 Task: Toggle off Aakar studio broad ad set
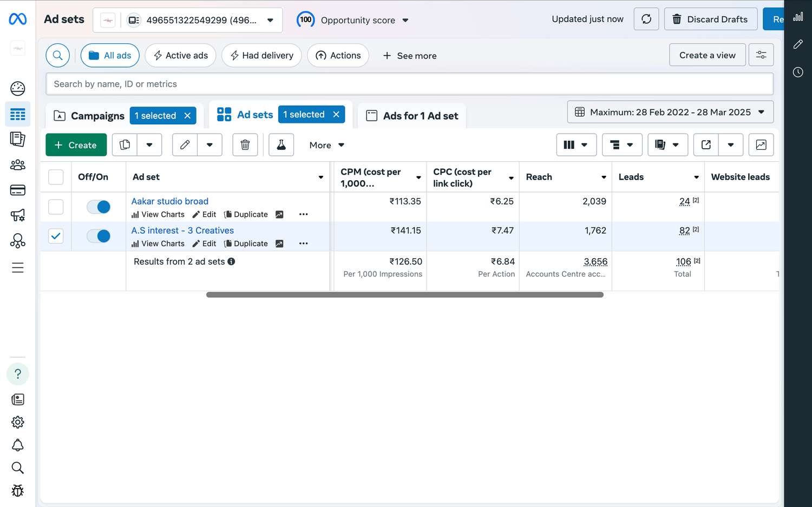(99, 207)
